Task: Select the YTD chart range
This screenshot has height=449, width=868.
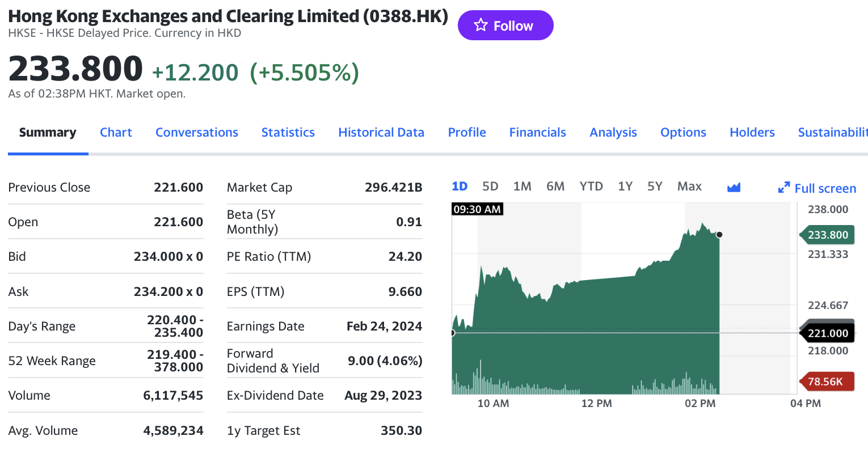Action: coord(591,187)
